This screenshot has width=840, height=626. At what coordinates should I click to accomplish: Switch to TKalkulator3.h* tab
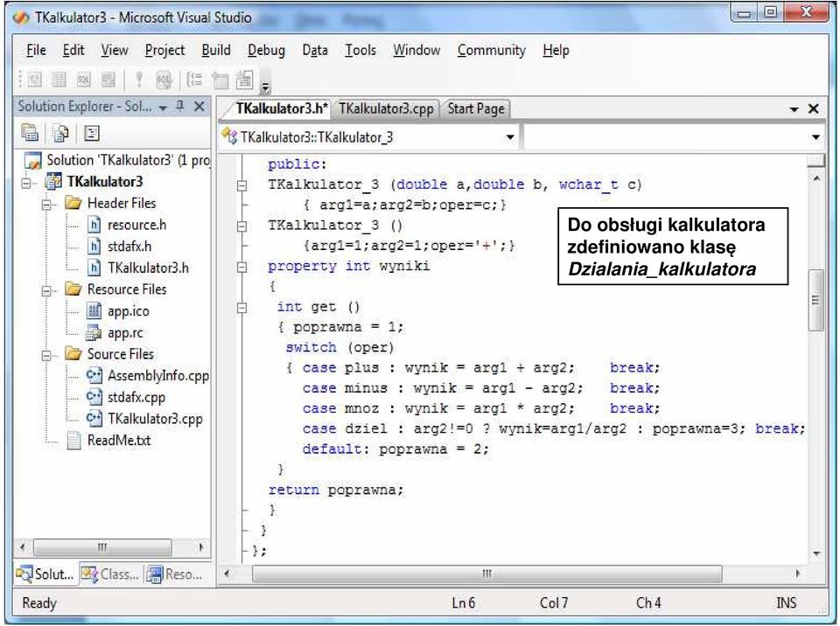click(280, 108)
